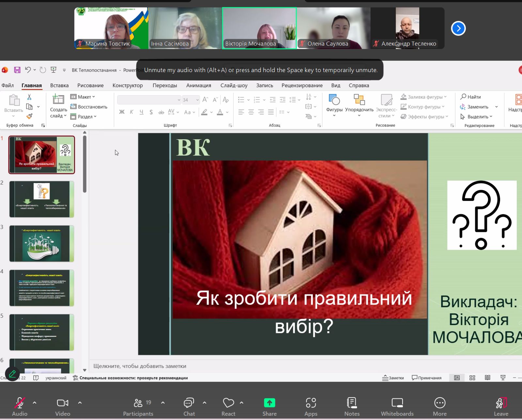The height and width of the screenshot is (420, 522).
Task: Click the Save icon in title bar
Action: [17, 70]
